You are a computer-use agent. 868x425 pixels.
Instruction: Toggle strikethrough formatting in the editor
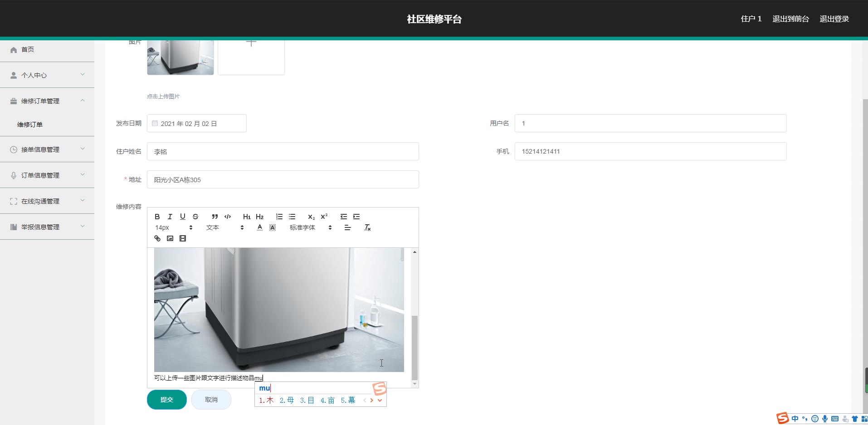tap(195, 217)
